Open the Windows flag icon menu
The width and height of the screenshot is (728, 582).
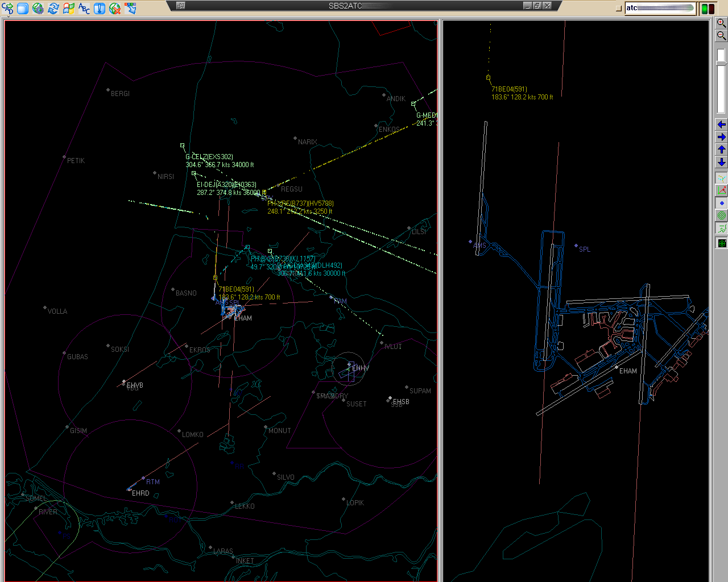pos(69,9)
